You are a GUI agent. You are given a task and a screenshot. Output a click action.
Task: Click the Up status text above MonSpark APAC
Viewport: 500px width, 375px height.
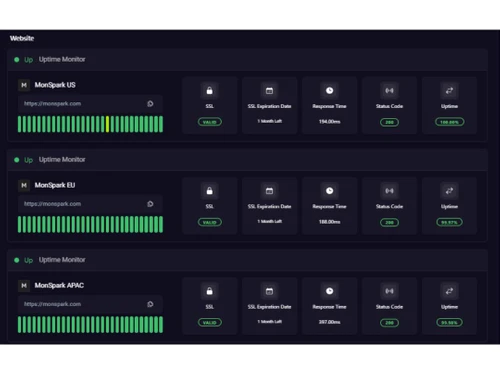point(28,260)
